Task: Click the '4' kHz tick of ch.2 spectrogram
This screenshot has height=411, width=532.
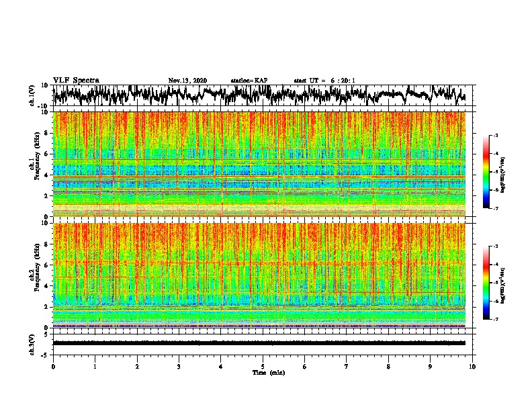Action: point(46,286)
